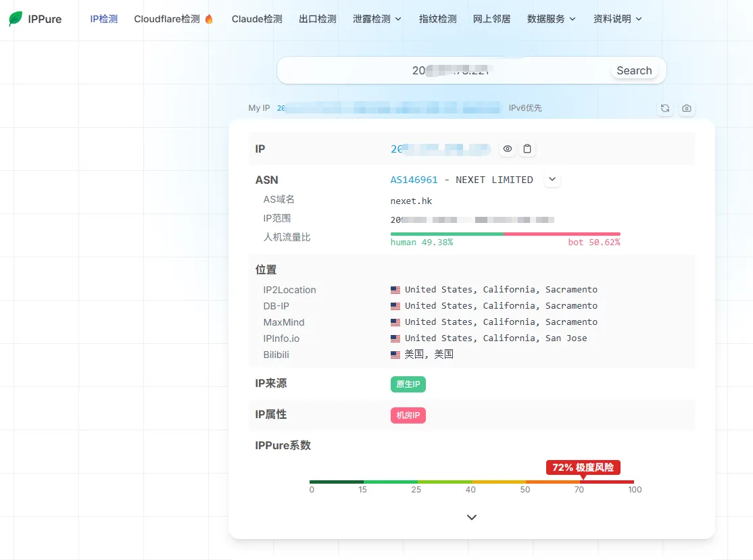Click the IPv6优先 label
This screenshot has width=753, height=560.
[x=525, y=108]
